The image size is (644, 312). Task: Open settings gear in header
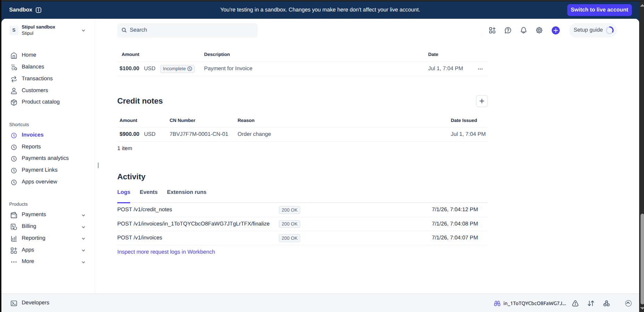(539, 30)
